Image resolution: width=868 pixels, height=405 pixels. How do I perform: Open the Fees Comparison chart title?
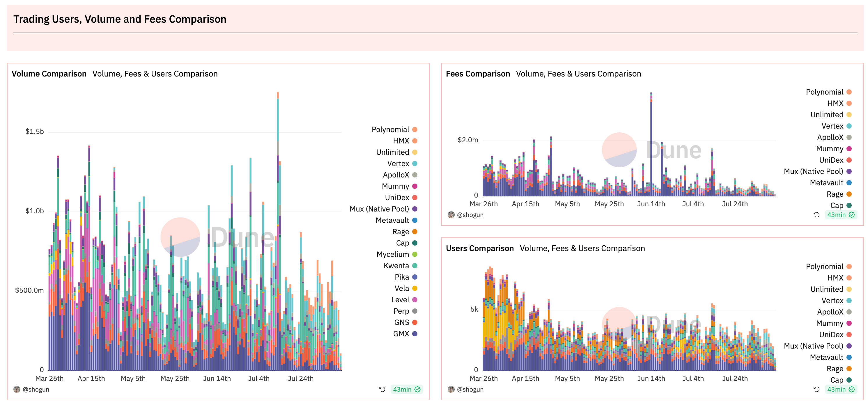click(478, 74)
